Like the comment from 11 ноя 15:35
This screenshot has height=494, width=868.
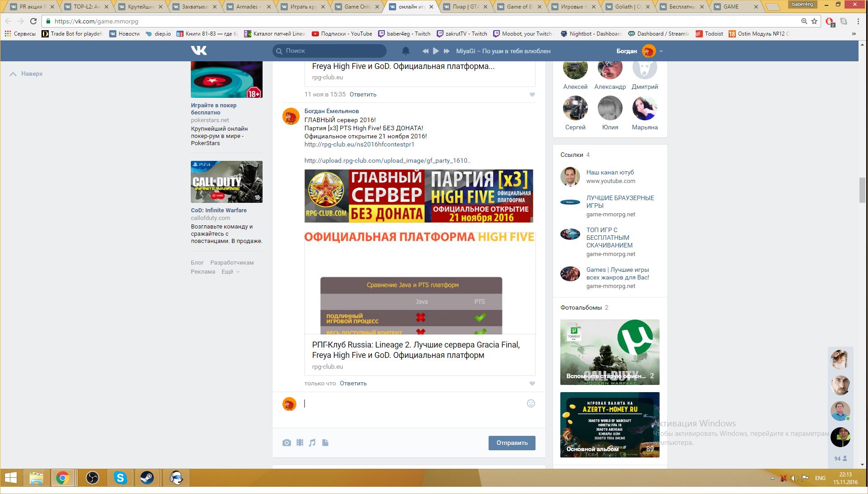(532, 95)
